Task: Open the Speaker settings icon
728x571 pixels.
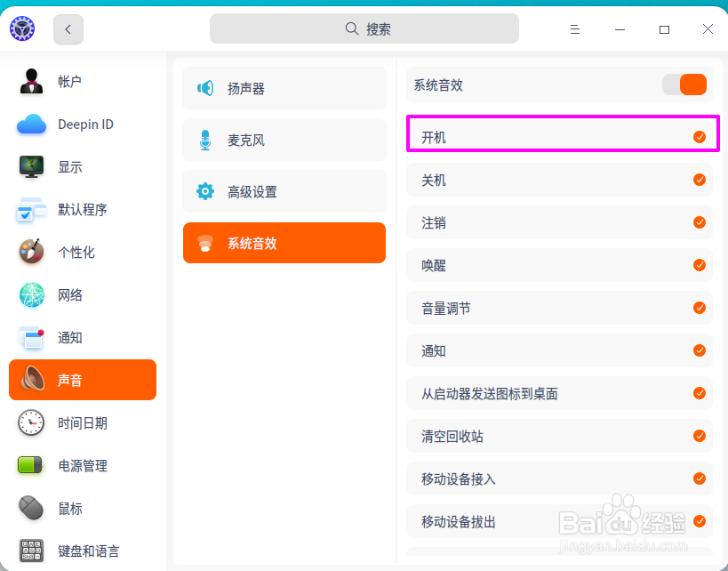Action: (204, 87)
